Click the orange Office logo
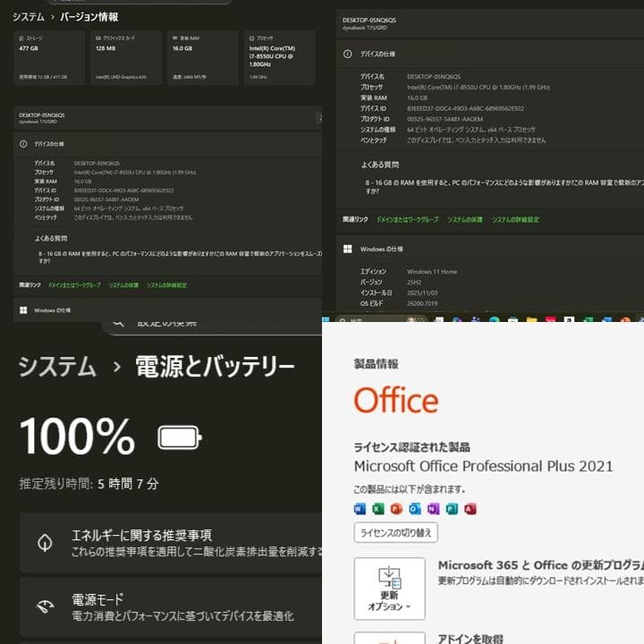Image resolution: width=644 pixels, height=644 pixels. (x=396, y=400)
